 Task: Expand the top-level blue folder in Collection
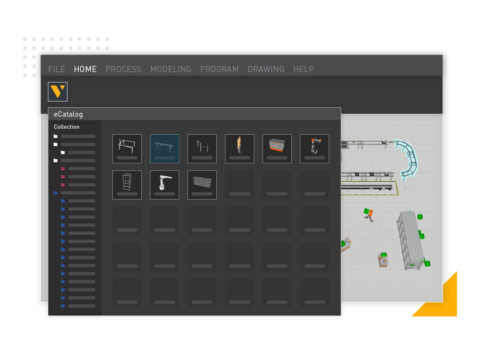click(56, 193)
